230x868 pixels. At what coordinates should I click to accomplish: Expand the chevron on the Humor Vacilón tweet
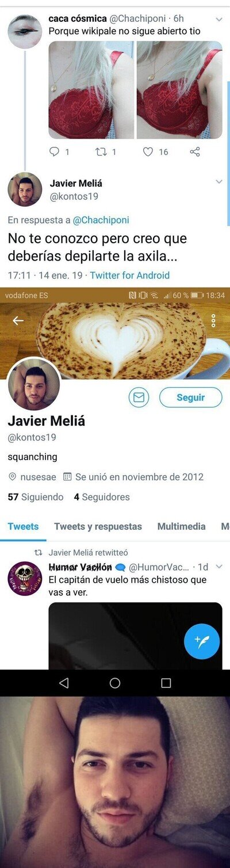(218, 567)
